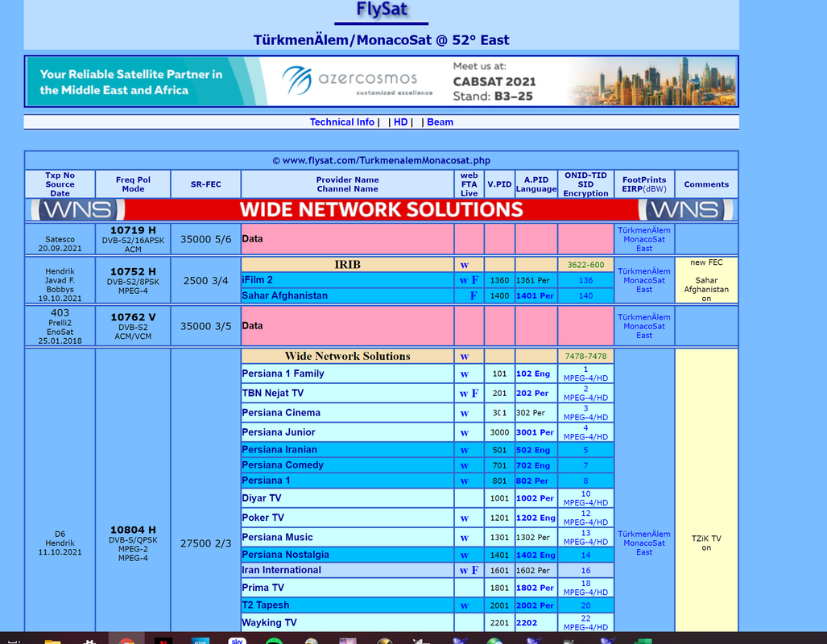Screen dimensions: 827x644
Task: Click the 'F' icon for Iran International
Action: [x=474, y=570]
